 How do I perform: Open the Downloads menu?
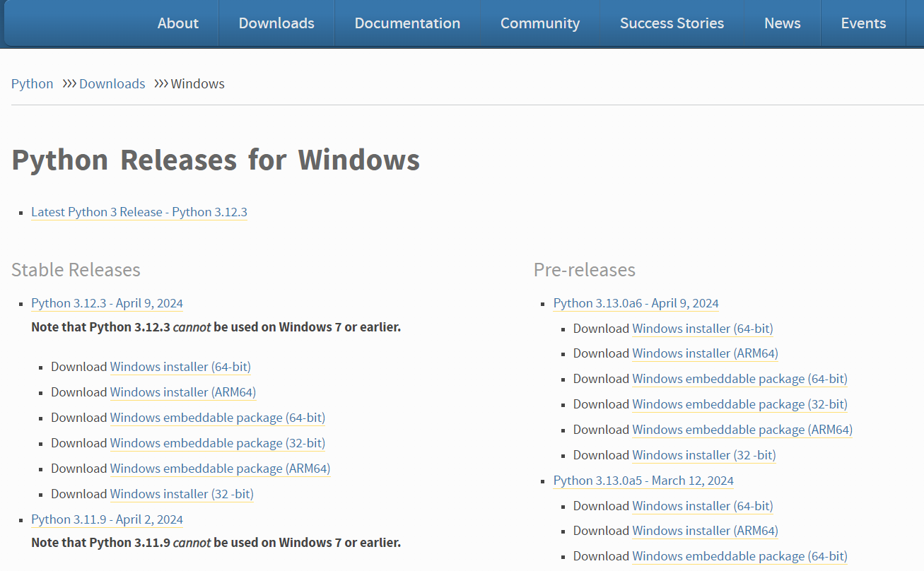coord(276,23)
